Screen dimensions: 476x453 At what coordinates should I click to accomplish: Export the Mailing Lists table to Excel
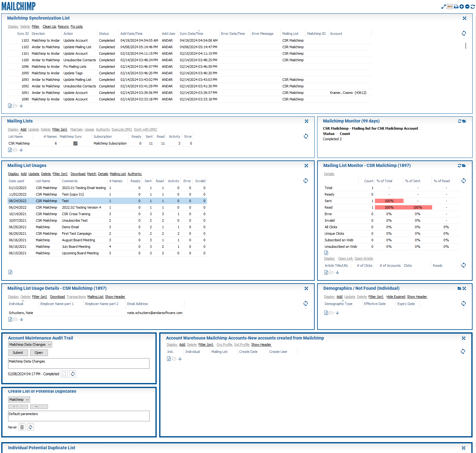click(10, 150)
